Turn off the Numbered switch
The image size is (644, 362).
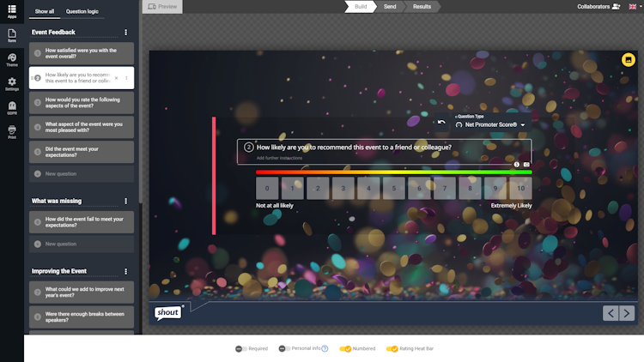tap(345, 349)
